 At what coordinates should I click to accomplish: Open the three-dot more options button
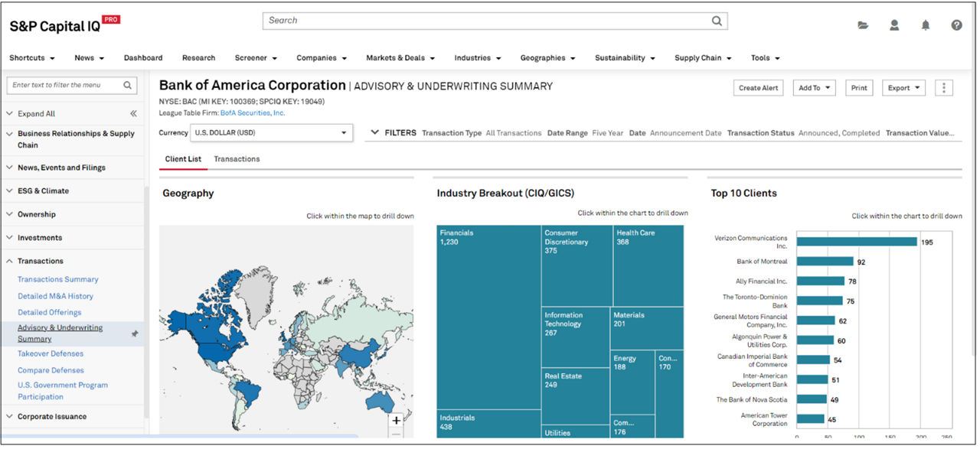tap(944, 88)
